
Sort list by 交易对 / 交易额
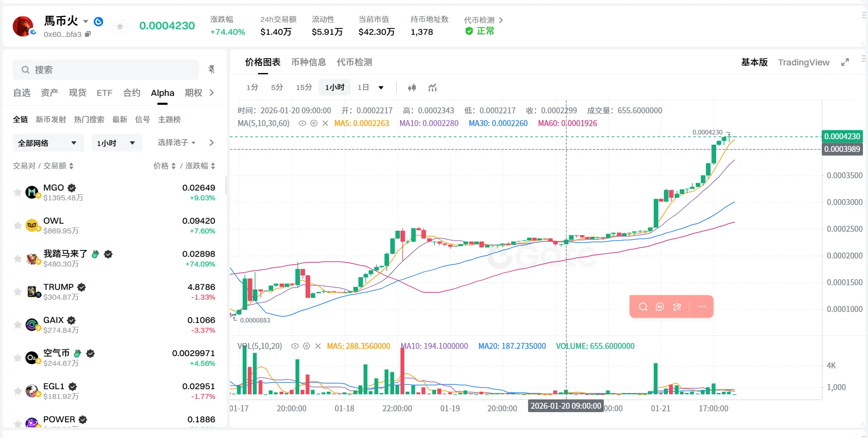(43, 166)
